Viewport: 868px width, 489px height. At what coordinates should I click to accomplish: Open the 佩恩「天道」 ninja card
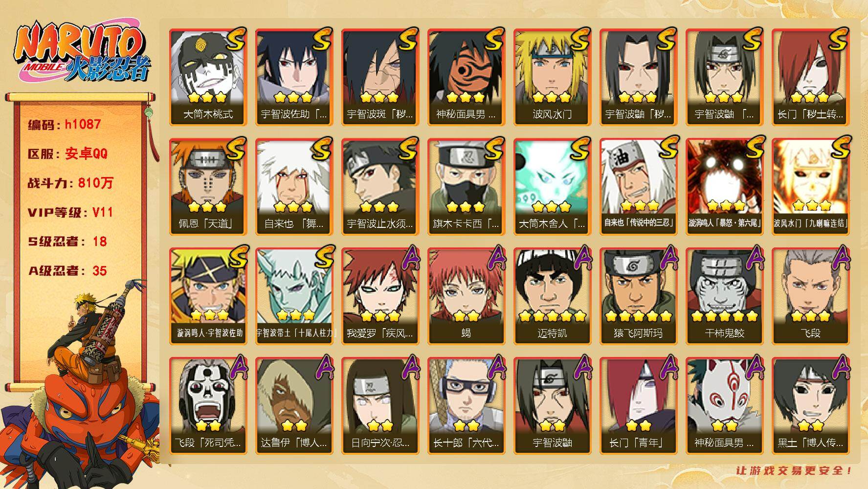(x=208, y=187)
